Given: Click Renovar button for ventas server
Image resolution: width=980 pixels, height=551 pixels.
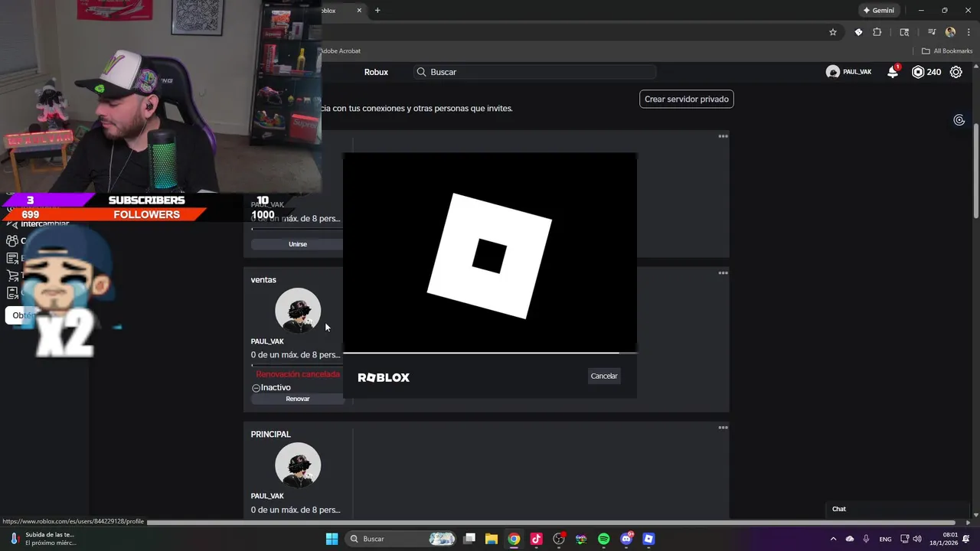Looking at the screenshot, I should tap(298, 399).
